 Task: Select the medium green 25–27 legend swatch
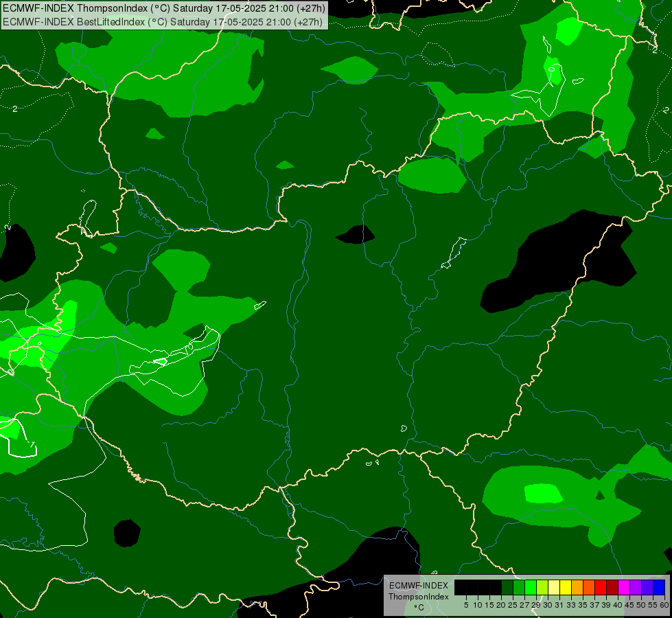pos(519,587)
